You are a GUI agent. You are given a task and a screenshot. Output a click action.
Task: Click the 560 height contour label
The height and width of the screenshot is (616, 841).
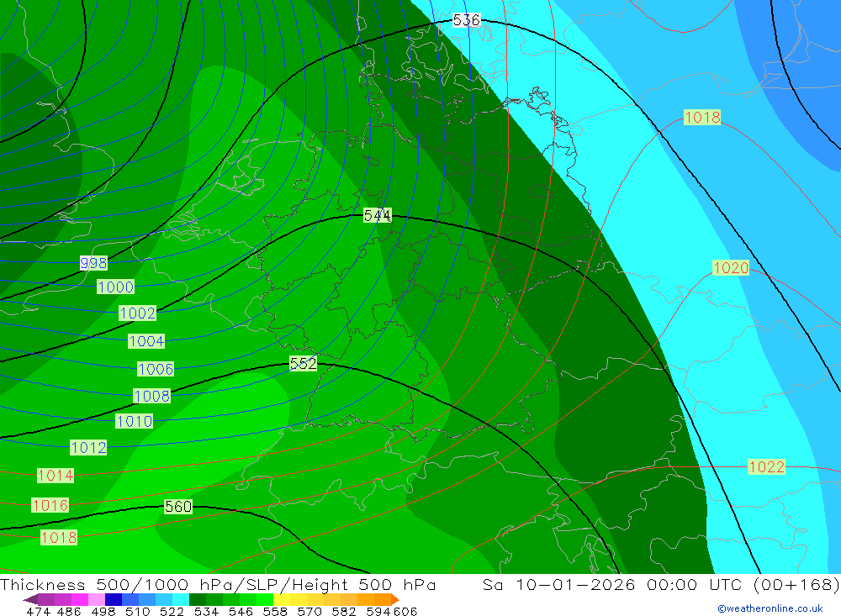(x=178, y=507)
